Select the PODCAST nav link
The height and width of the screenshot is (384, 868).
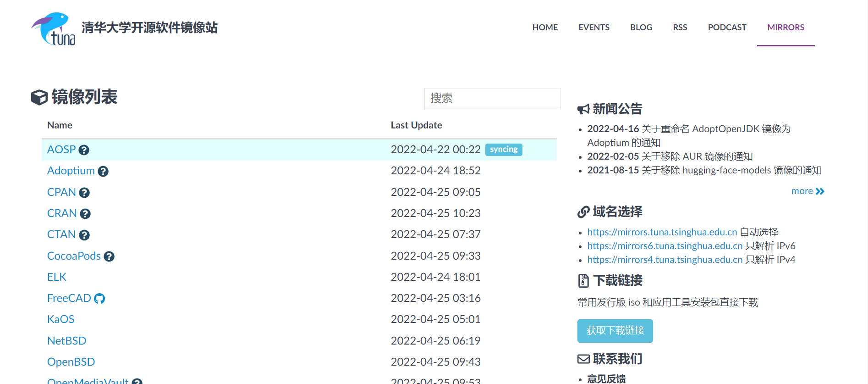(x=727, y=28)
